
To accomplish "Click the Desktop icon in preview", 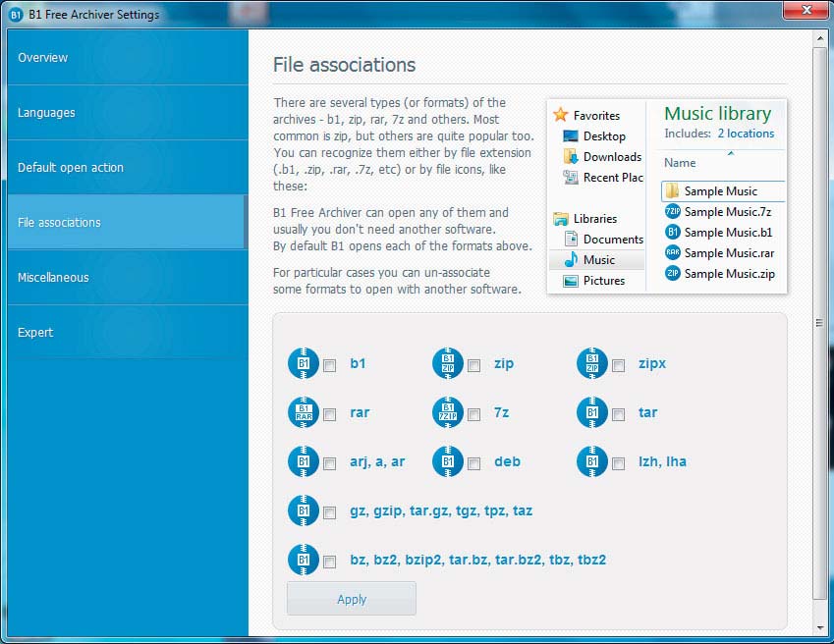I will tap(570, 136).
